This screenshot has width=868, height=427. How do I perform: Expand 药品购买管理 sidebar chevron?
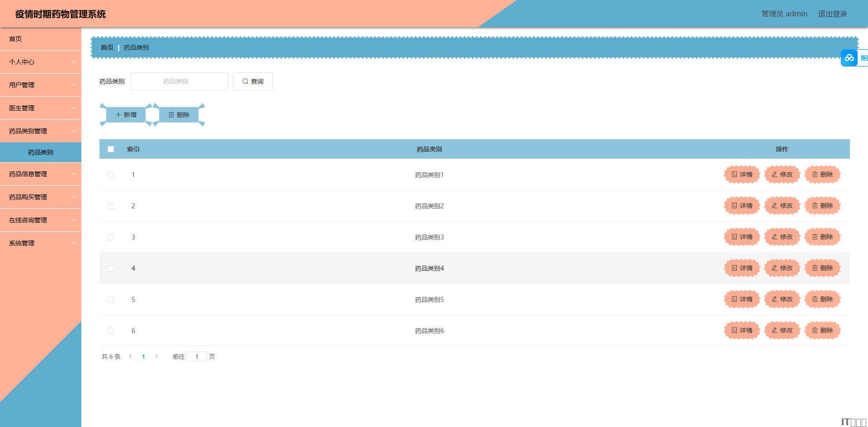pos(74,197)
